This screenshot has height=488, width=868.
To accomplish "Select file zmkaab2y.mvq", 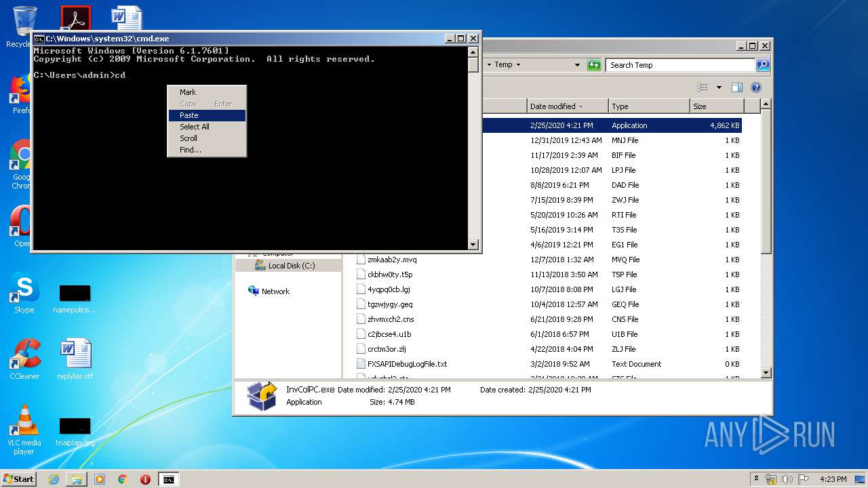I will pyautogui.click(x=392, y=260).
